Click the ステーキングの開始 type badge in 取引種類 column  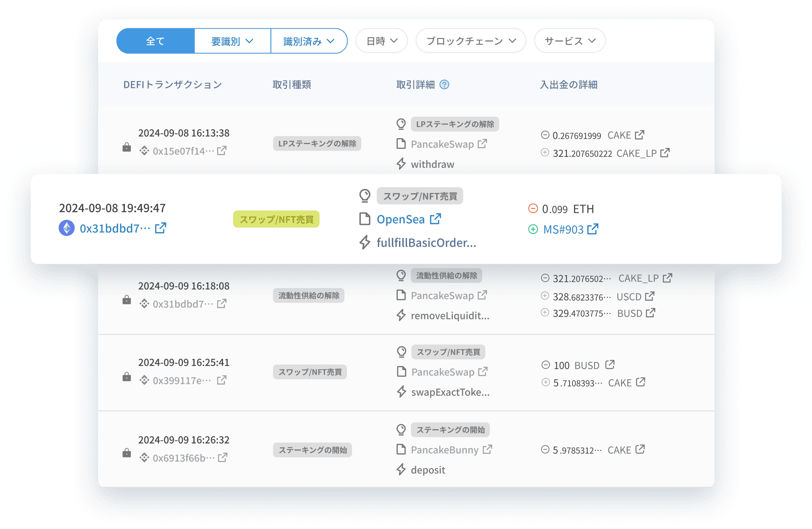312,450
